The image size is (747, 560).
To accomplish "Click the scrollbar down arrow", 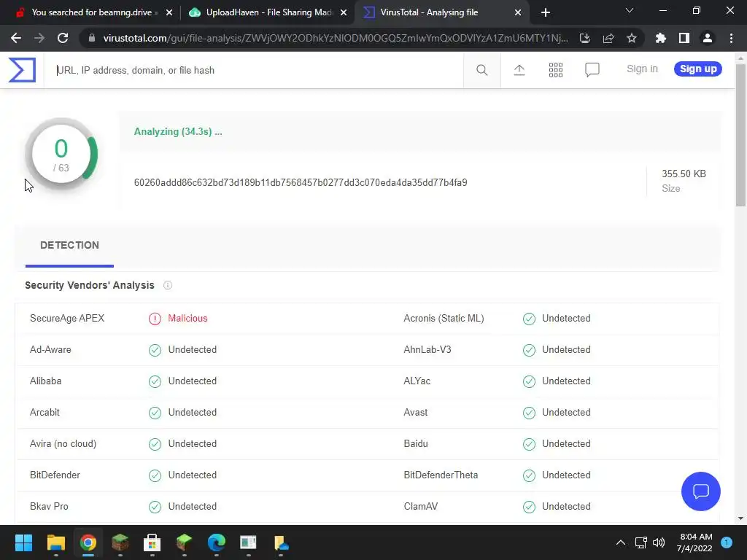I will [x=740, y=518].
